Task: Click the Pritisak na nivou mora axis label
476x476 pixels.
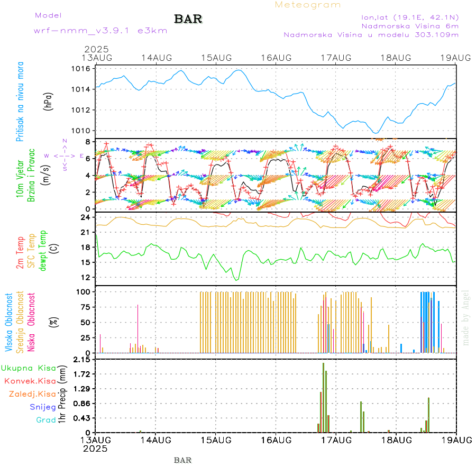Action: (x=20, y=102)
